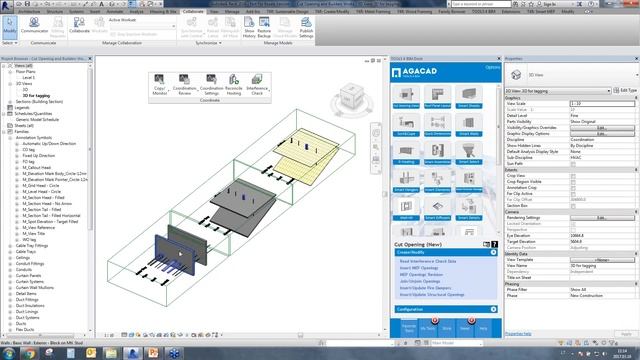Open the Smart Hangers tool tile

pyautogui.click(x=406, y=181)
